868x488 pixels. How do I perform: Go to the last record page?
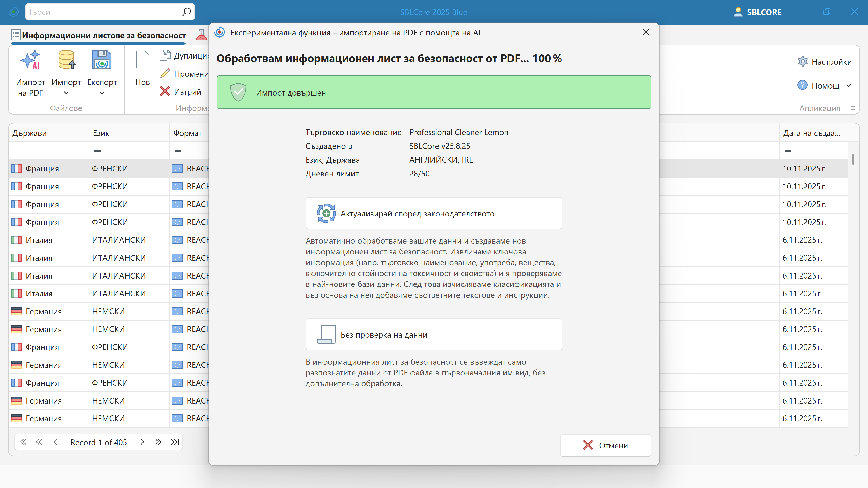pyautogui.click(x=175, y=442)
